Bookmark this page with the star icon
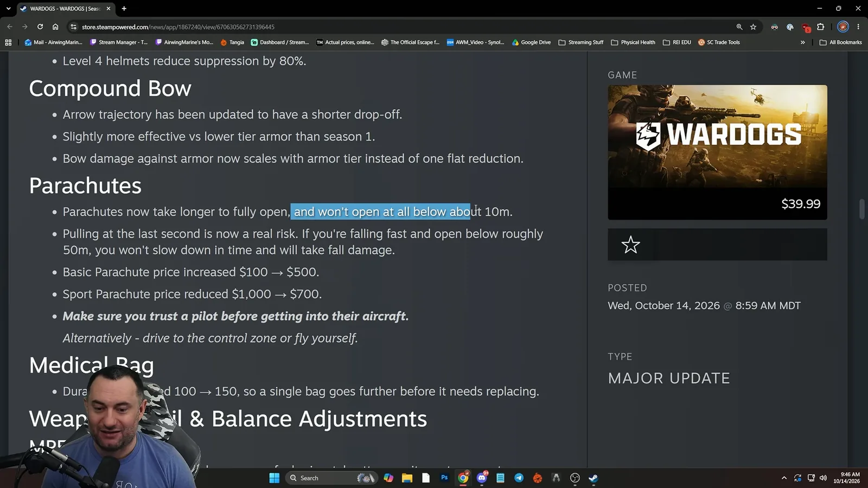The image size is (868, 488). click(x=753, y=27)
